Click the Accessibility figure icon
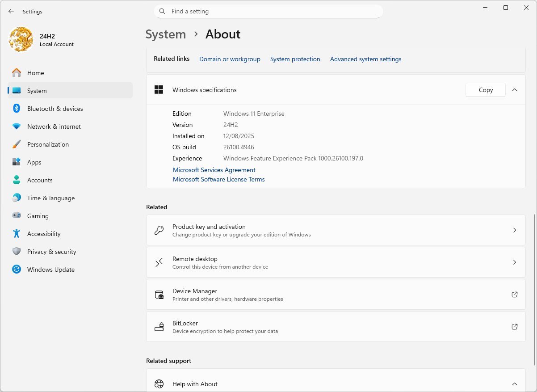 (x=17, y=234)
